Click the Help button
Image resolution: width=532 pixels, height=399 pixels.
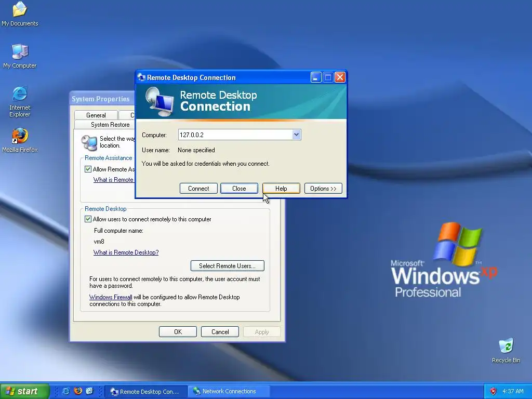click(x=281, y=189)
